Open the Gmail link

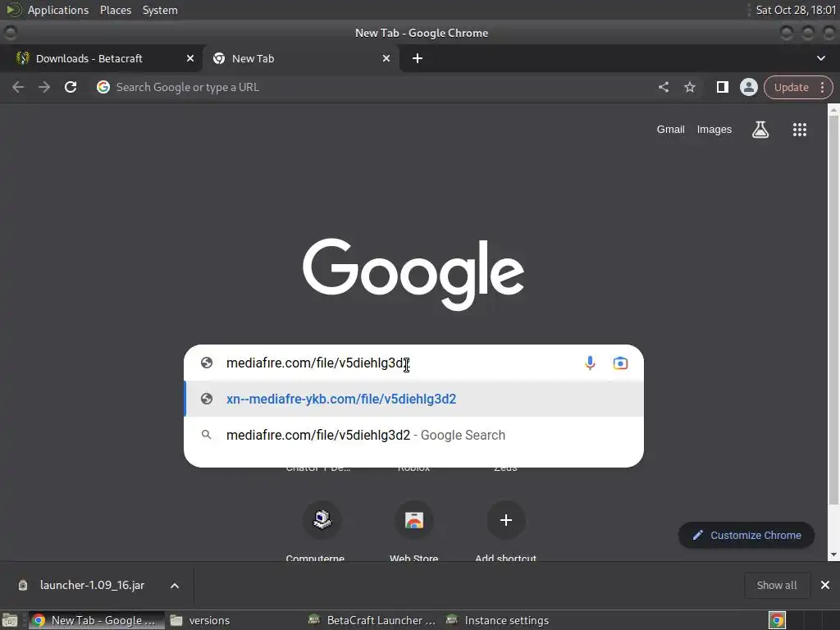(670, 129)
